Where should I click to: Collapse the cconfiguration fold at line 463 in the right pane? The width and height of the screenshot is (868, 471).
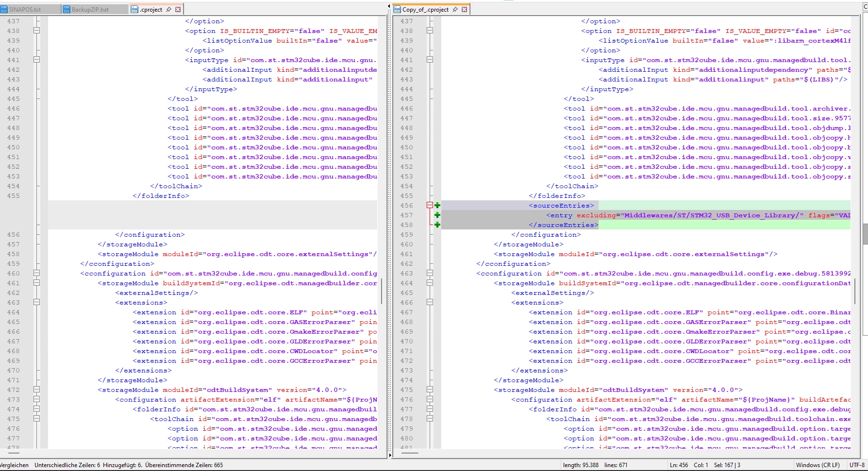430,273
